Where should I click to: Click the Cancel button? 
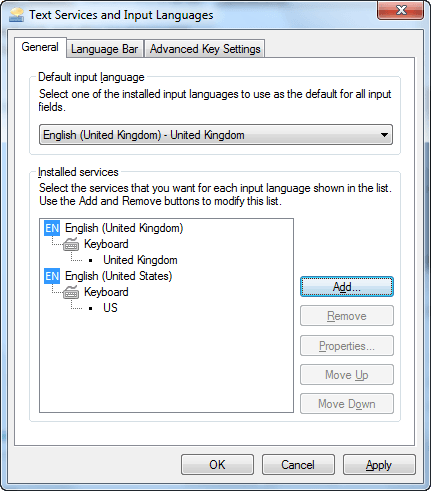click(x=298, y=465)
